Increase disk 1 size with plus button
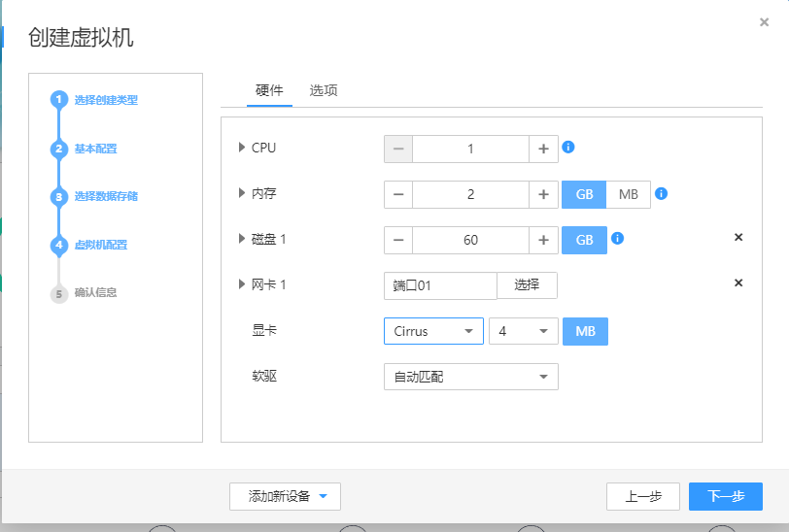 (543, 241)
